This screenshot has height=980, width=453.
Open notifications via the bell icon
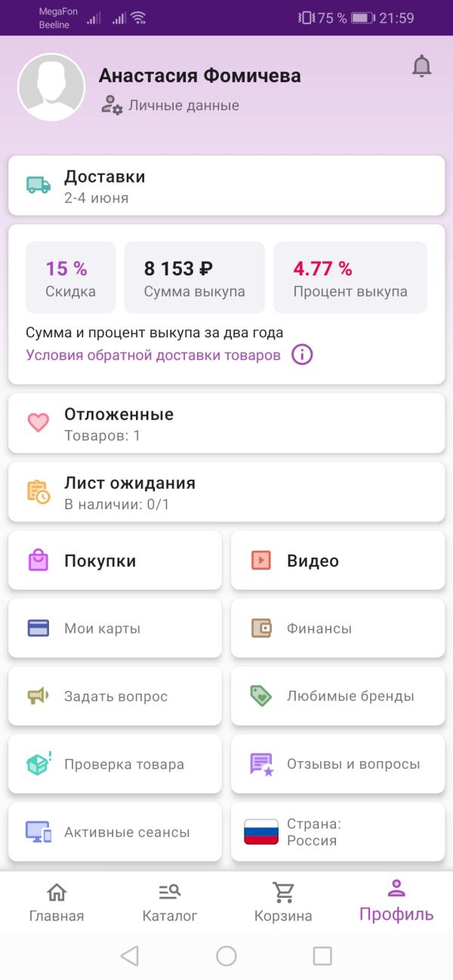[x=422, y=66]
